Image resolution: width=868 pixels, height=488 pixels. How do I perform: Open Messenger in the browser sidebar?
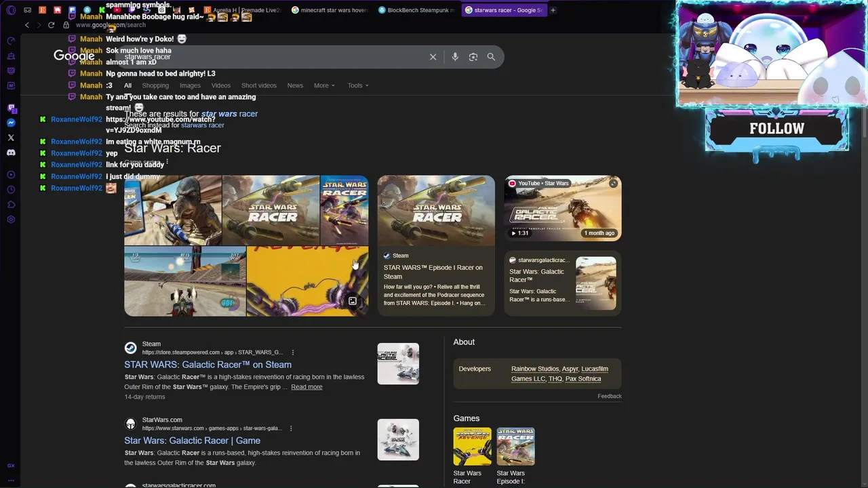point(11,123)
